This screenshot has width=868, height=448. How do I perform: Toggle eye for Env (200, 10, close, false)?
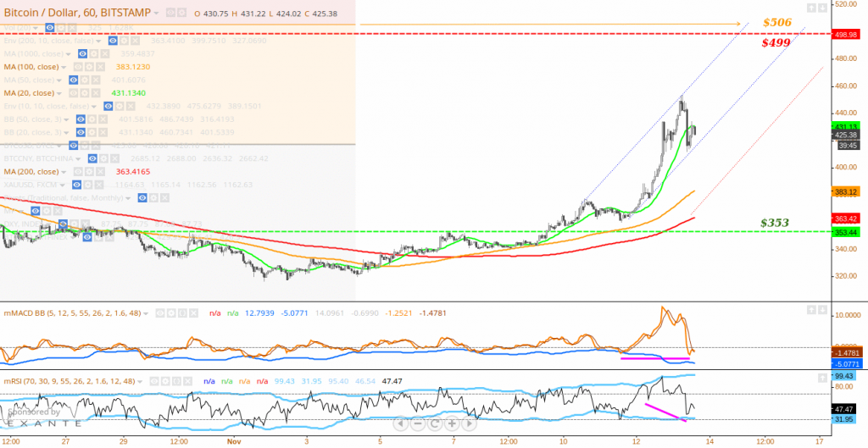point(113,41)
